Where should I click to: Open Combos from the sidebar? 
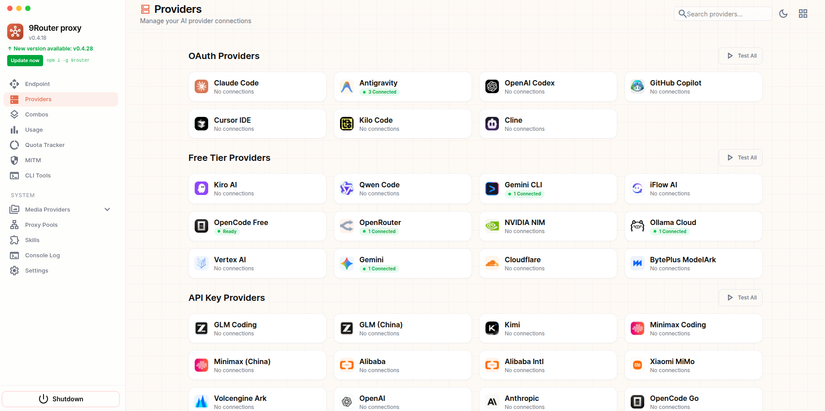[61, 114]
